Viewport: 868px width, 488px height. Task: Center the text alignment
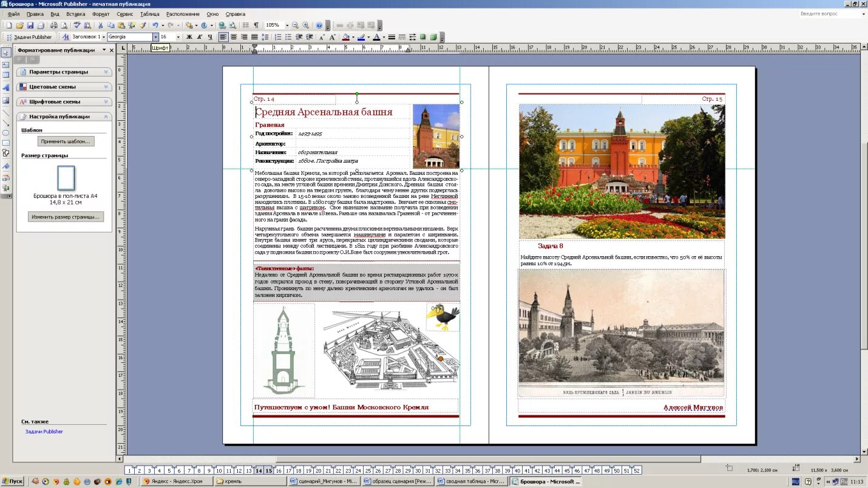click(234, 37)
